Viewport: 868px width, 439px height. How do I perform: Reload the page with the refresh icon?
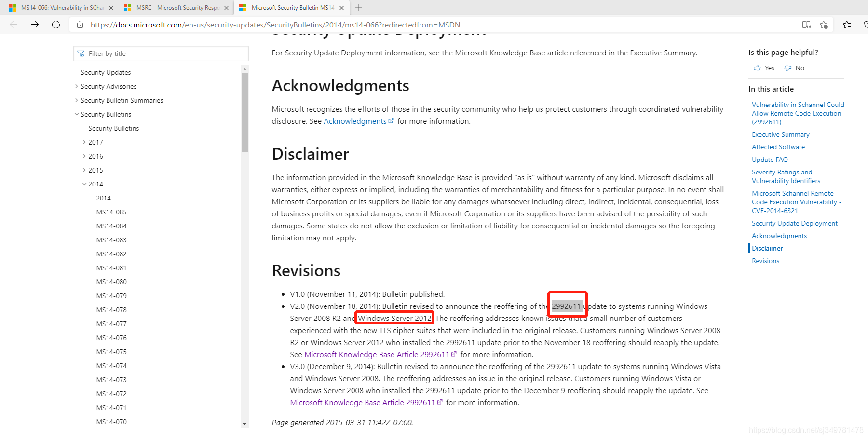(56, 25)
